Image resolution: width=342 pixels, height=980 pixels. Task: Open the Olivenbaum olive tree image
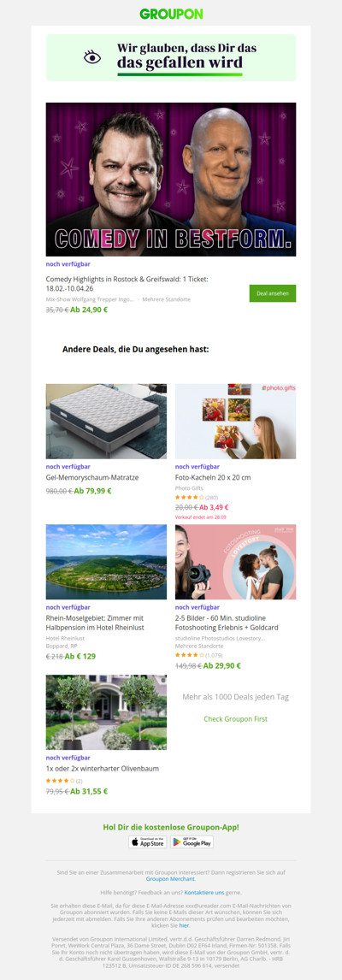coord(106,711)
